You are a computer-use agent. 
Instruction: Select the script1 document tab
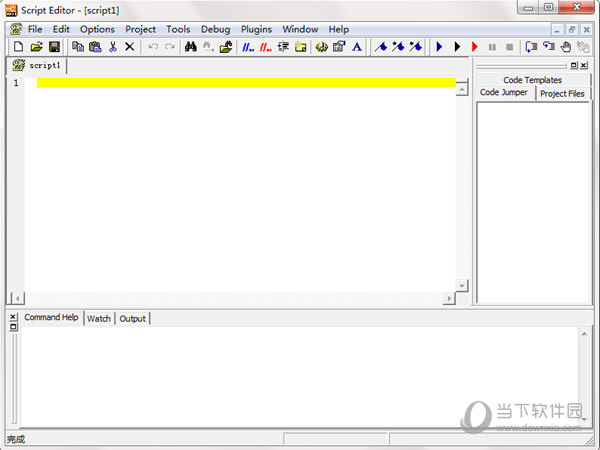(x=37, y=65)
